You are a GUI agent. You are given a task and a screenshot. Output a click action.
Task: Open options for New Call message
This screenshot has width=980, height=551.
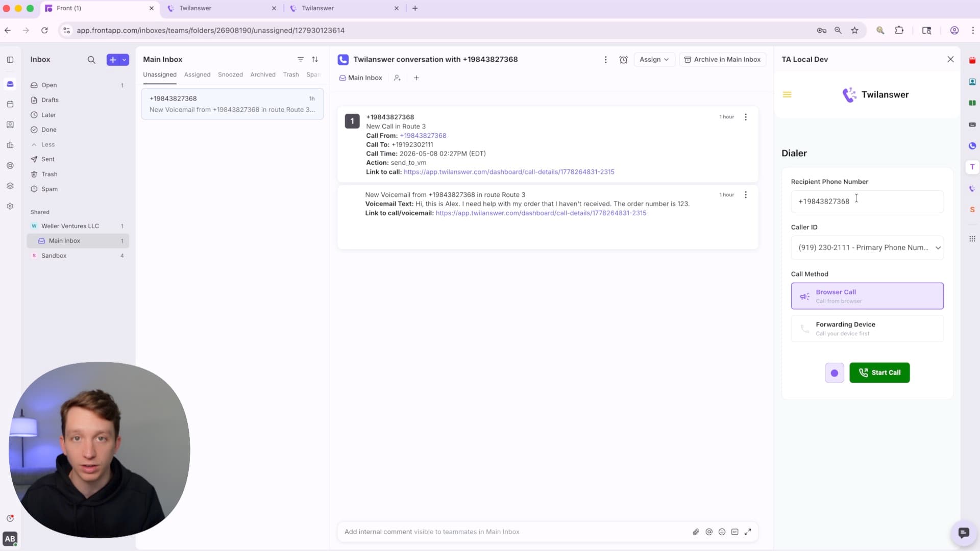[x=746, y=117]
